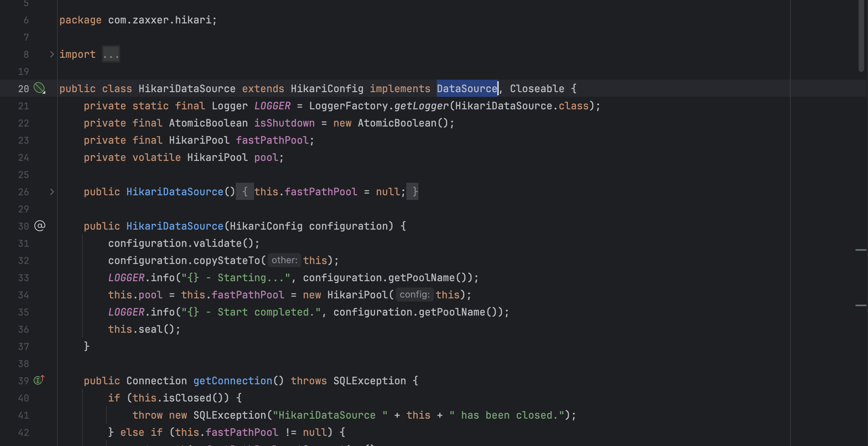Viewport: 868px width, 446px height.
Task: Click the Closeable interface name
Action: 537,89
